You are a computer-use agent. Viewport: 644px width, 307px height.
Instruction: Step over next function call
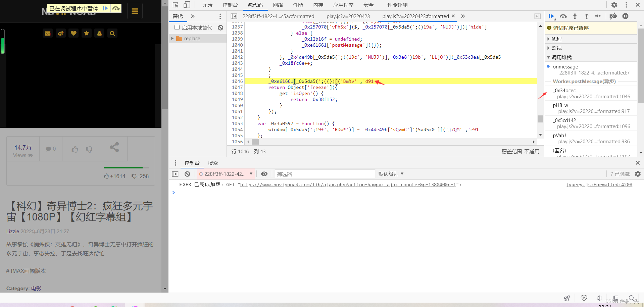pos(563,16)
